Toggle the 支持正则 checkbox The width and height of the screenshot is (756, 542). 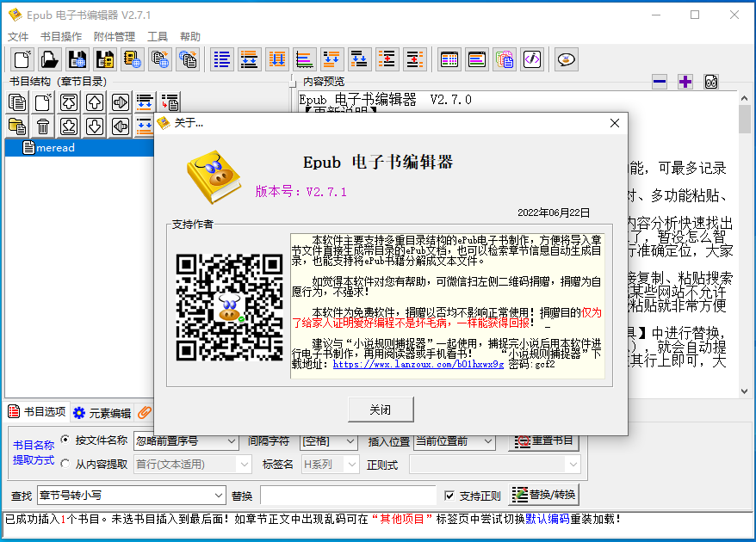click(449, 496)
